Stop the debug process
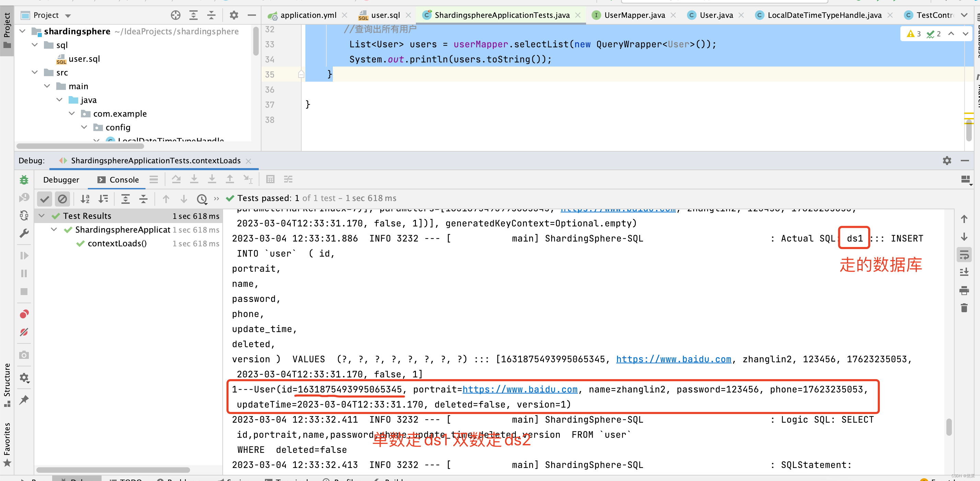980x481 pixels. tap(24, 292)
